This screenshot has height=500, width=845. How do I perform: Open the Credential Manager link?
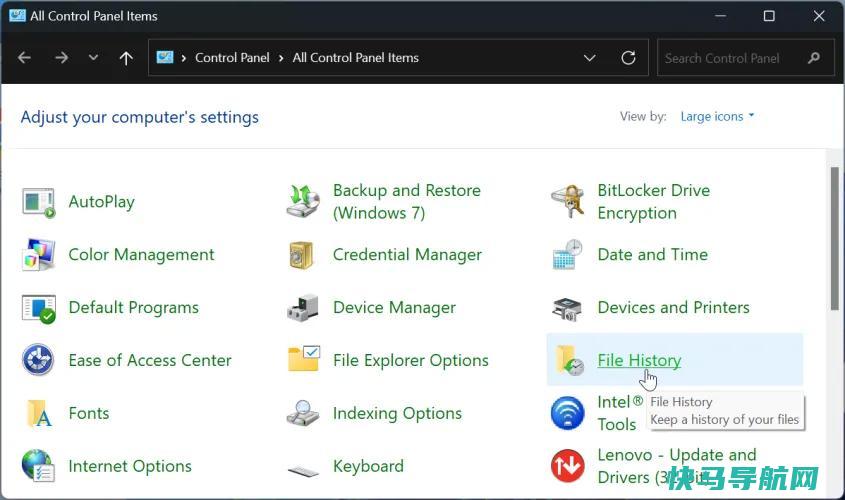[407, 254]
